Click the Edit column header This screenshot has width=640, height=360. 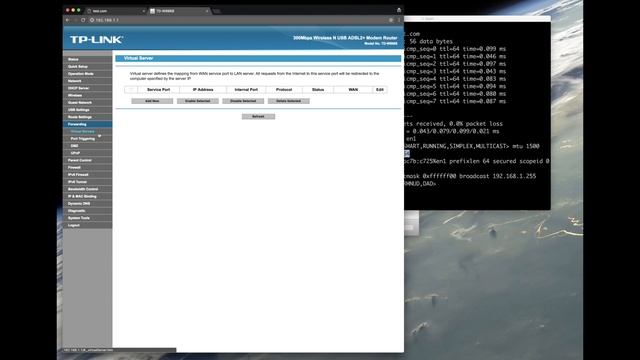click(x=380, y=89)
